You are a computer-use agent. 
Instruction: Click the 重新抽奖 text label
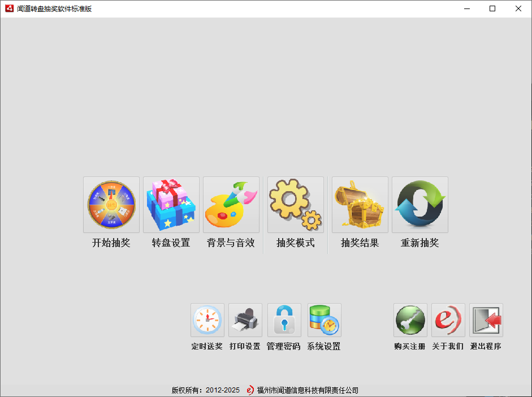pos(420,243)
